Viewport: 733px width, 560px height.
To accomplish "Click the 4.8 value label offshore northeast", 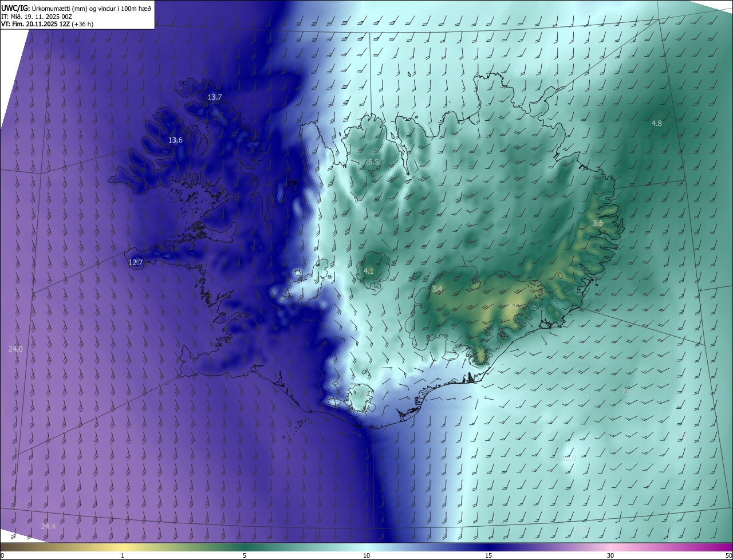I will point(657,123).
